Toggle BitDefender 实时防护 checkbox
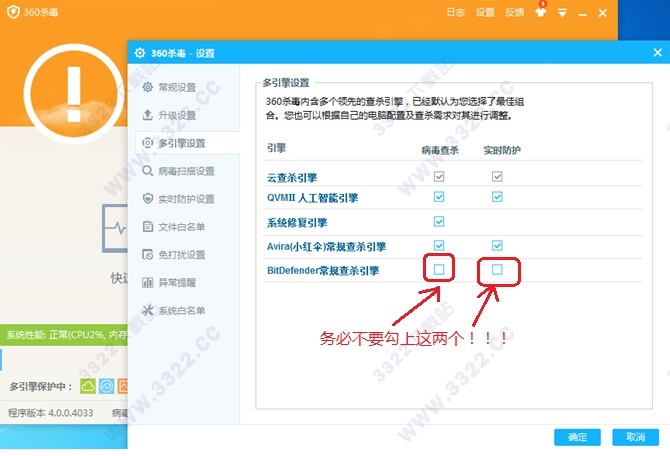Viewport: 670px width, 456px height. point(497,269)
